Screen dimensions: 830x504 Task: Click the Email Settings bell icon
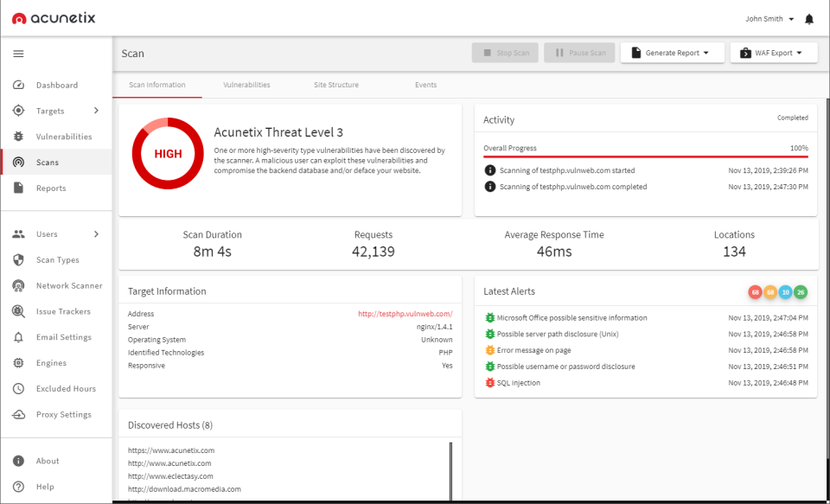coord(18,337)
